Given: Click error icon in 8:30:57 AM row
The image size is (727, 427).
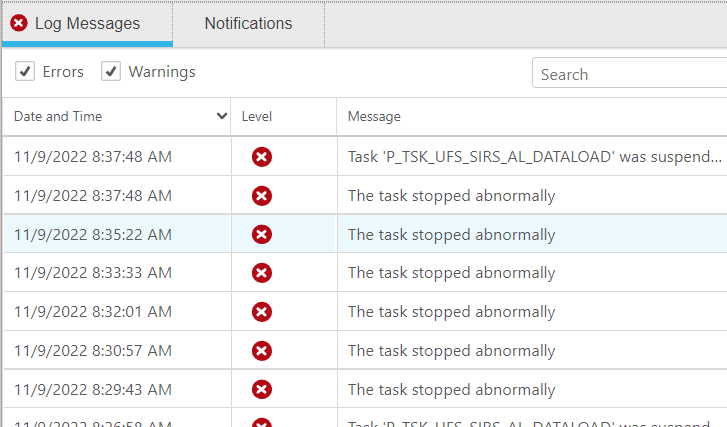Looking at the screenshot, I should click(261, 351).
